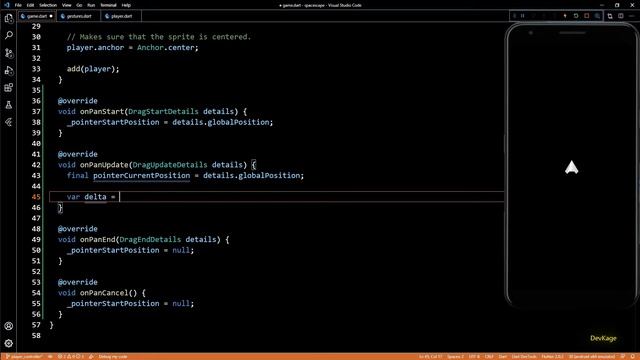Click line number 45 in the gutter

point(36,197)
